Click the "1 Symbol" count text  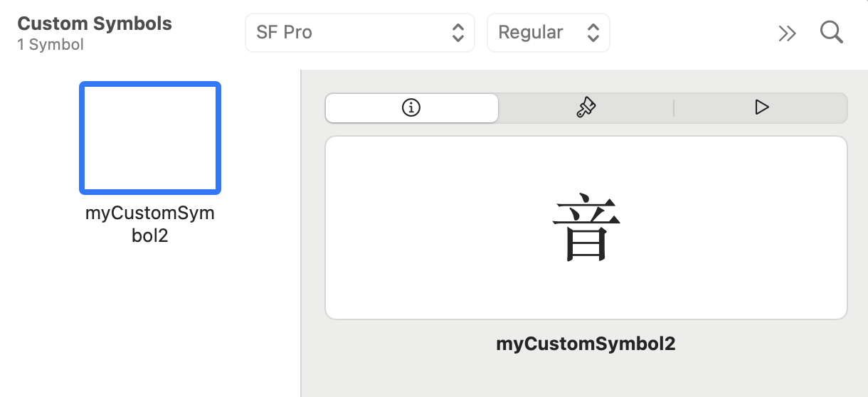[51, 45]
